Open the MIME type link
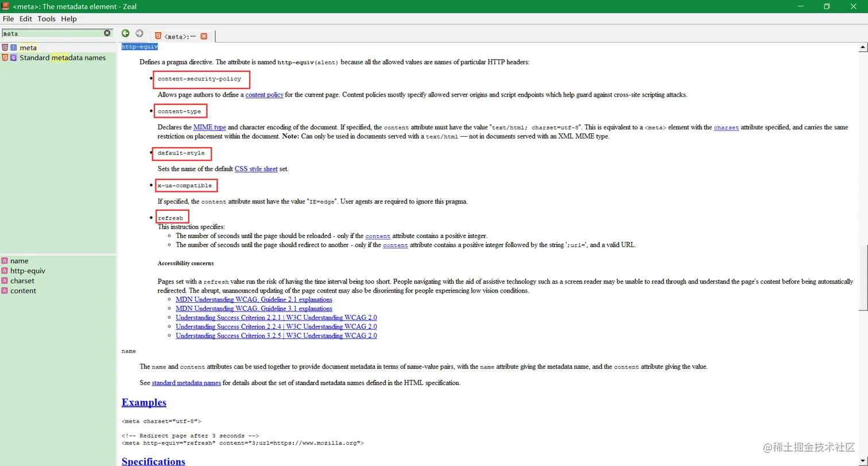868x466 pixels. (x=210, y=128)
